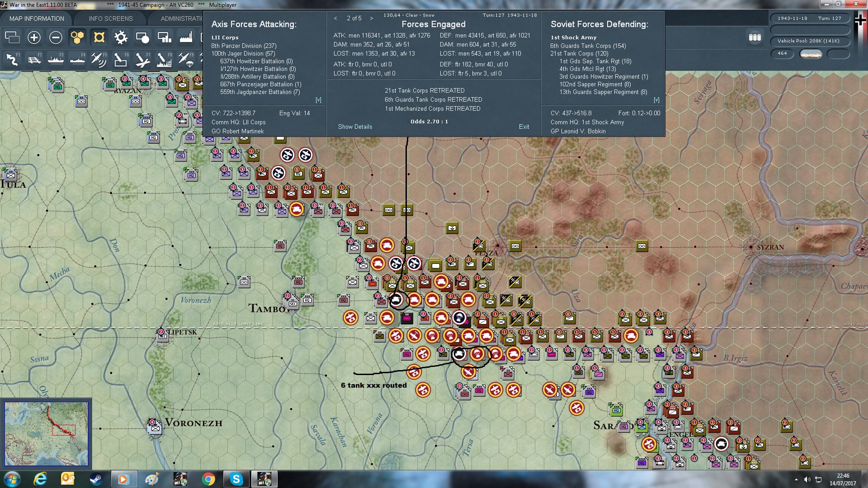This screenshot has width=868, height=488.
Task: Select the Soviet counter next to Lipetsk
Action: 162,335
